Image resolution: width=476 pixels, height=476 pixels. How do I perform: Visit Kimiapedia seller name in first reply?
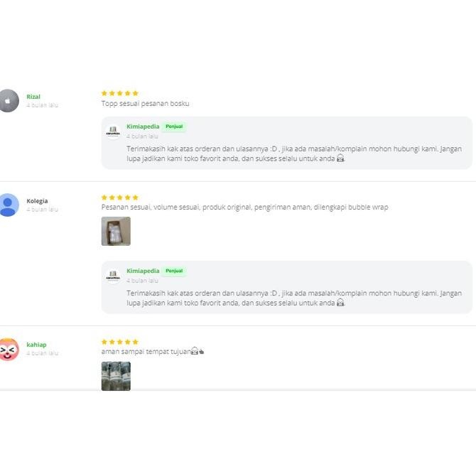coord(143,126)
